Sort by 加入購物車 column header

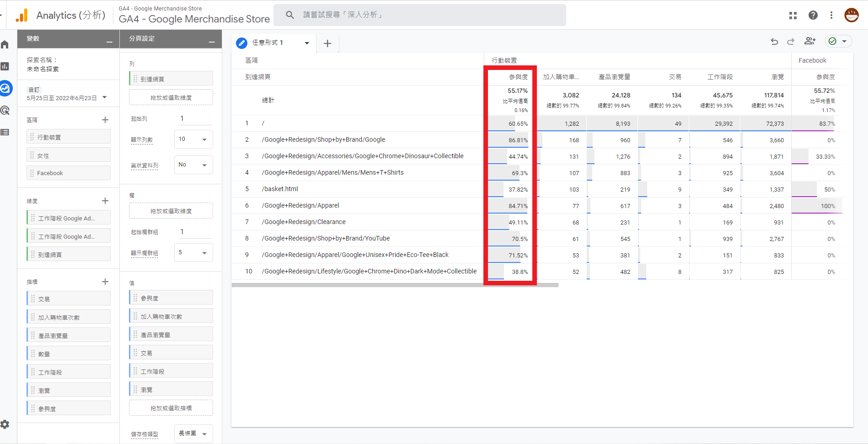coord(561,77)
